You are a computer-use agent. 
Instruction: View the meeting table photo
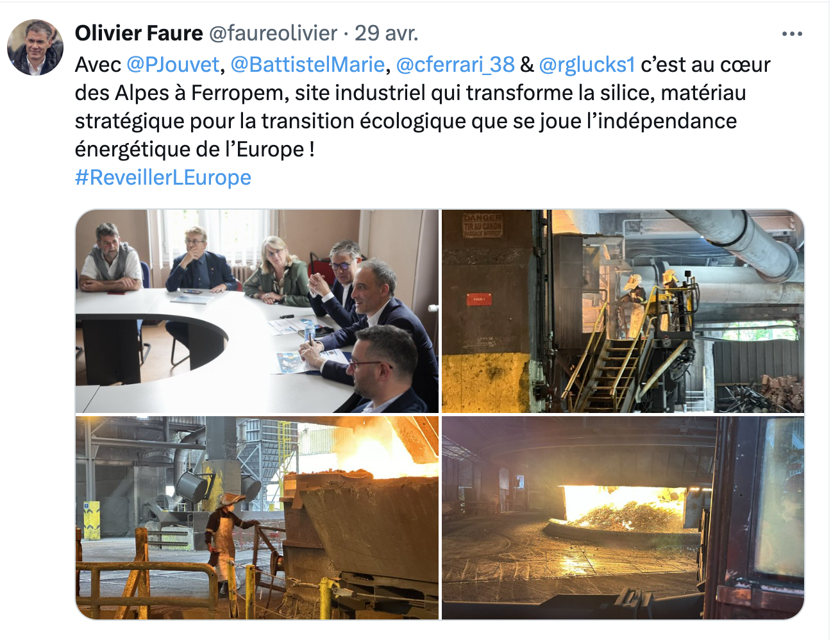[x=257, y=311]
